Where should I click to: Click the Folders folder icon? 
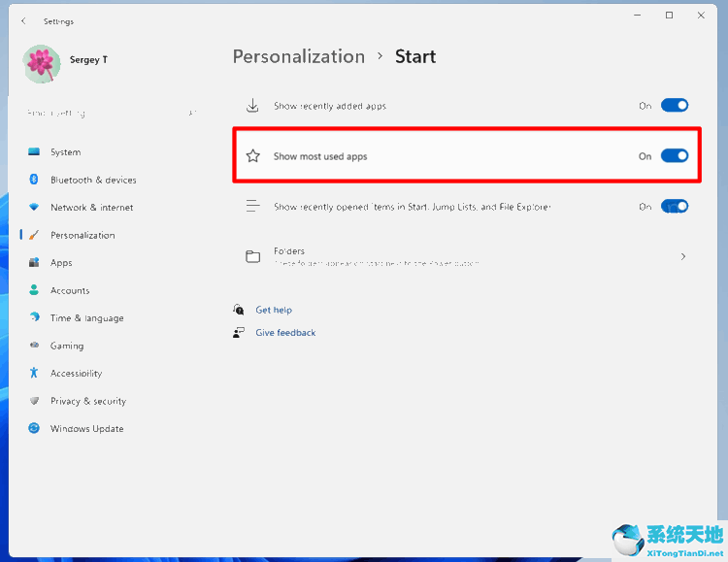[x=252, y=256]
